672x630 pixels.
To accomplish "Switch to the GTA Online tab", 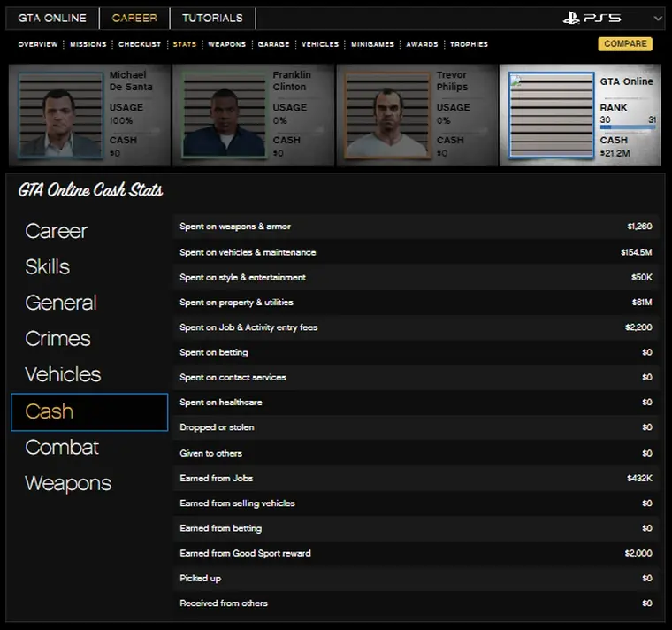I will coord(53,18).
